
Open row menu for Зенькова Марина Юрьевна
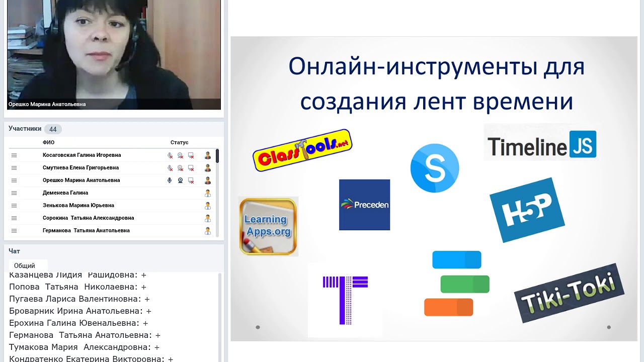[x=14, y=206]
